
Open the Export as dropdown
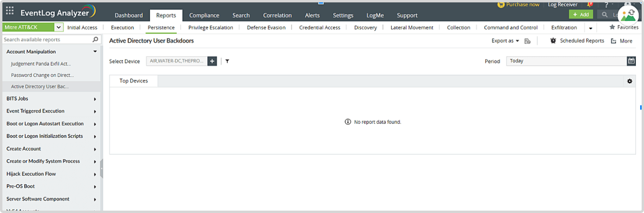point(505,41)
